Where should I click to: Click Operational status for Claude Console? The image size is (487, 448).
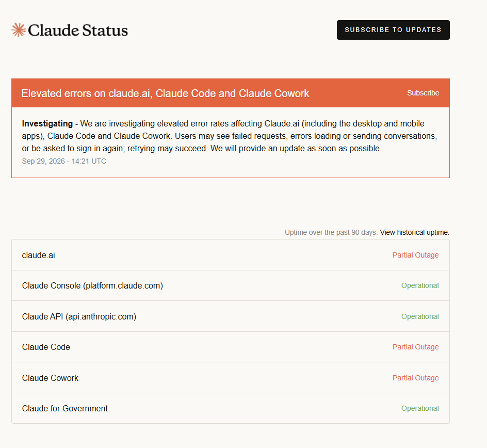pyautogui.click(x=420, y=285)
